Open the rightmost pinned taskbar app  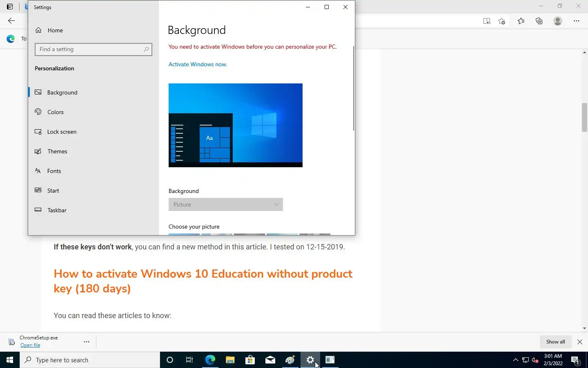tap(330, 360)
